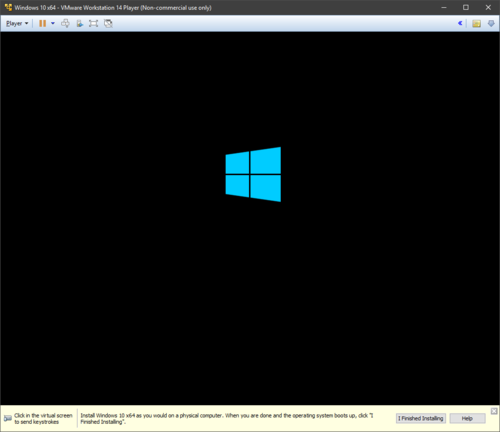Click the 'Click in the virtual screen' text
Screen dimensions: 500x432
pos(43,419)
